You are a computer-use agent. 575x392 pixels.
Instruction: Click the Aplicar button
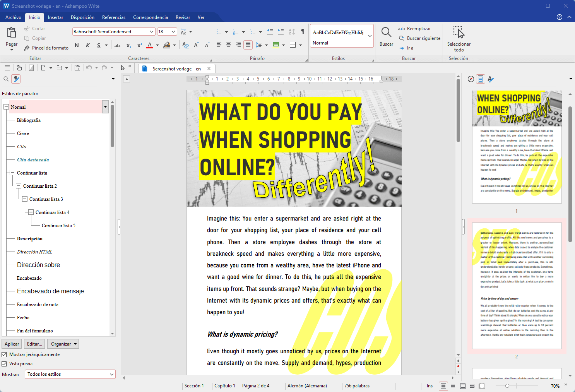(12, 344)
